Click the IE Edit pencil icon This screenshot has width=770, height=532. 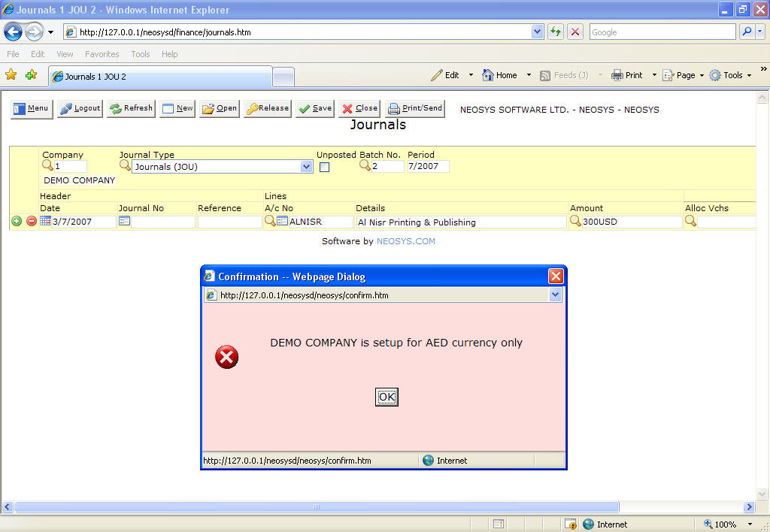pos(437,75)
